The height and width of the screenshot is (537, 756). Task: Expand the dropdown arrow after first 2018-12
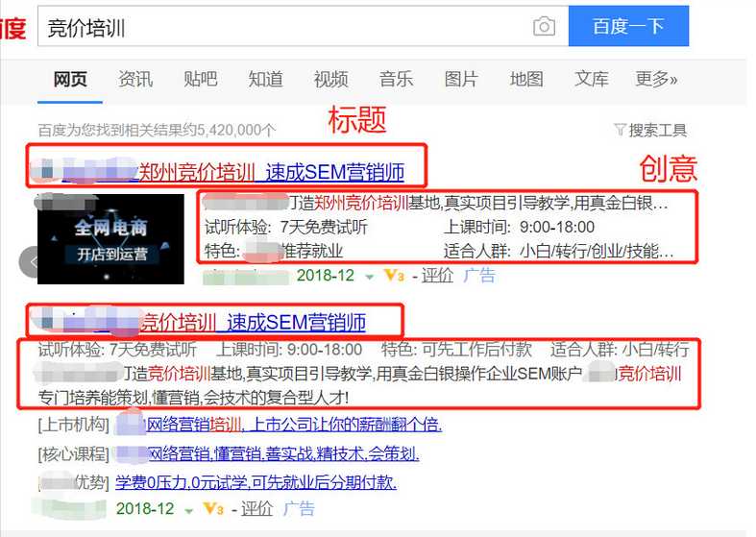click(x=369, y=277)
